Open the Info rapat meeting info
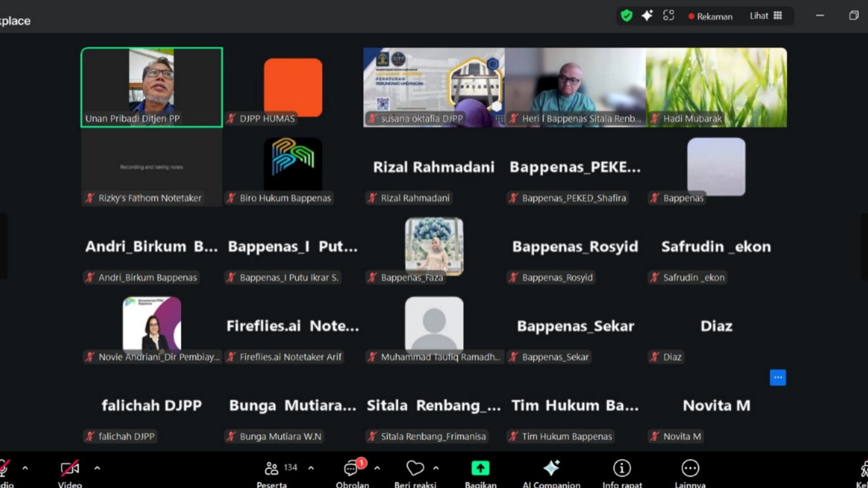Image resolution: width=868 pixels, height=488 pixels. pos(622,469)
